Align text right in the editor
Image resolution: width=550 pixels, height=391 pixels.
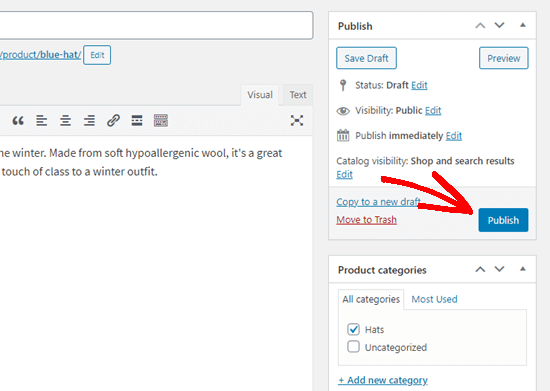[89, 121]
